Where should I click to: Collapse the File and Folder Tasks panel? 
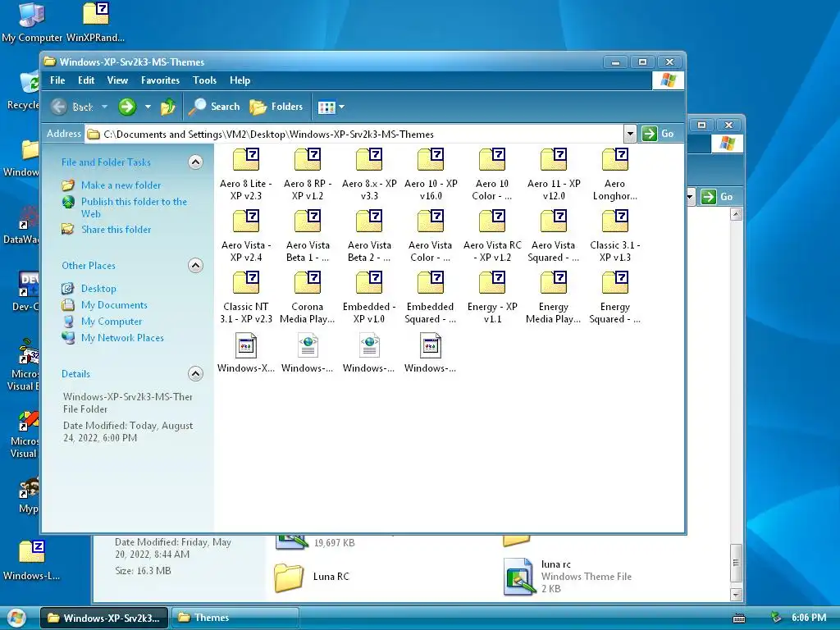click(195, 162)
